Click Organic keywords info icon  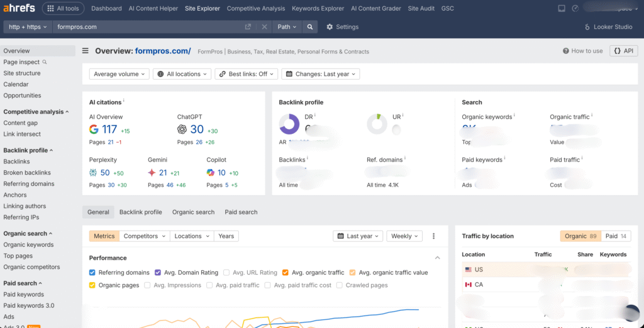(x=514, y=116)
